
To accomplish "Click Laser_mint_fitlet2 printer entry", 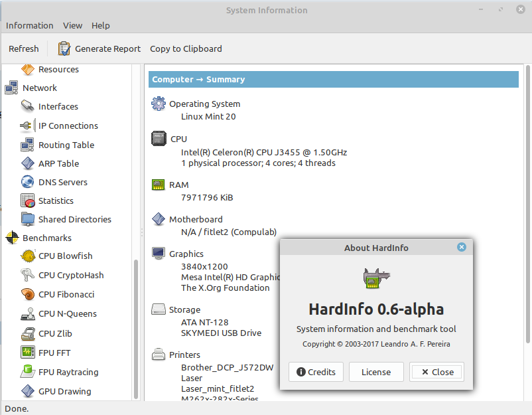I will point(218,388).
